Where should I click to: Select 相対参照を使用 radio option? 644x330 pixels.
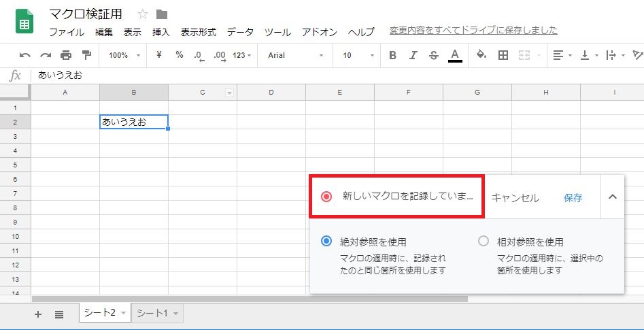pyautogui.click(x=484, y=241)
